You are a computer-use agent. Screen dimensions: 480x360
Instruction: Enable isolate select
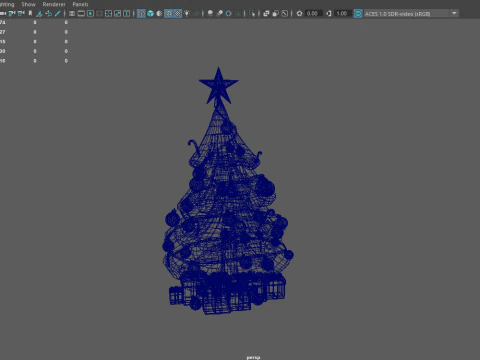pyautogui.click(x=252, y=13)
